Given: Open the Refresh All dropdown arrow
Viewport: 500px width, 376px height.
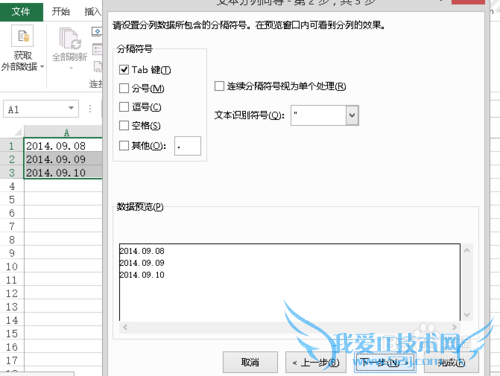Looking at the screenshot, I should point(71,68).
